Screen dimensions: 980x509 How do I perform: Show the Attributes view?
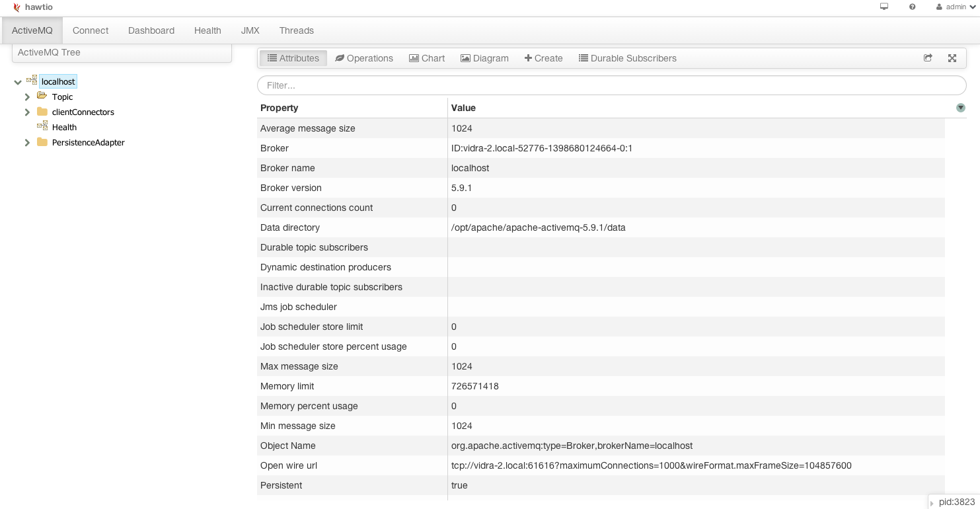point(293,58)
